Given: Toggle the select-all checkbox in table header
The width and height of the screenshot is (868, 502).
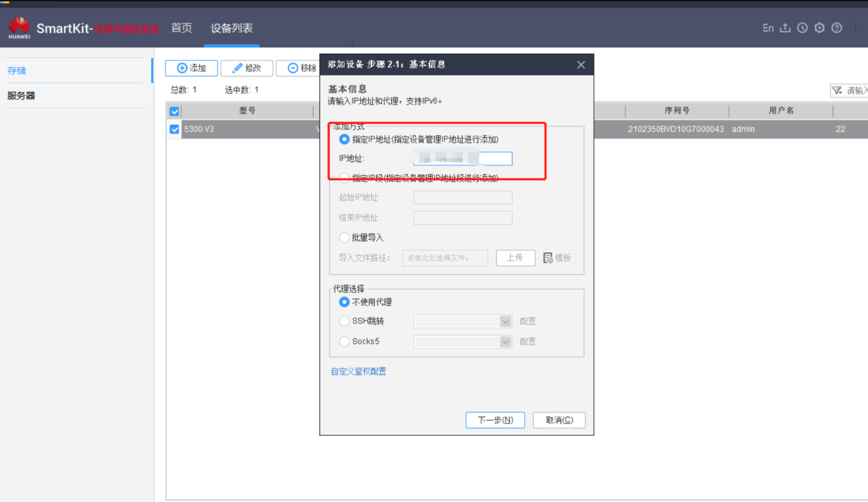Looking at the screenshot, I should [x=174, y=111].
